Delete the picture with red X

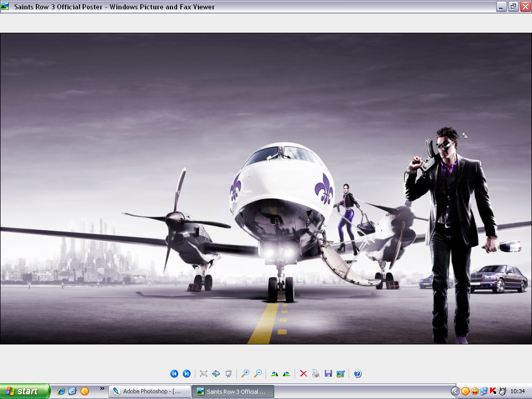pyautogui.click(x=303, y=374)
